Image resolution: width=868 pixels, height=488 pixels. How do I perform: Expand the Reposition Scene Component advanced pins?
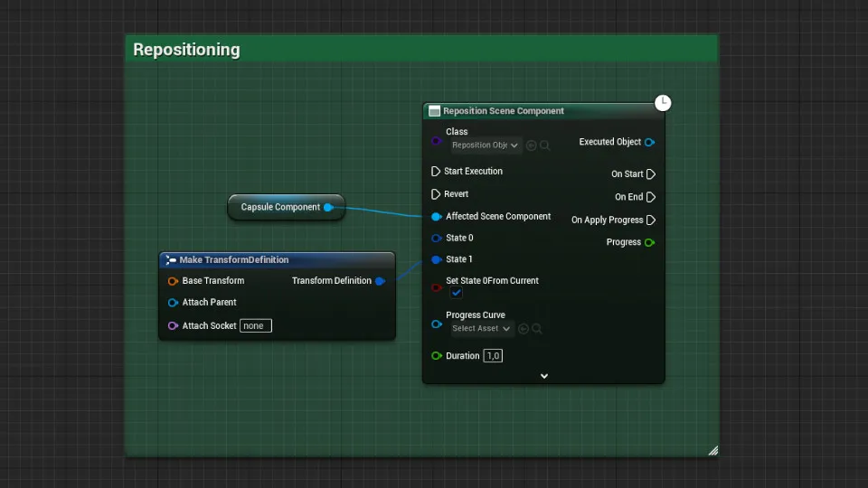(544, 376)
